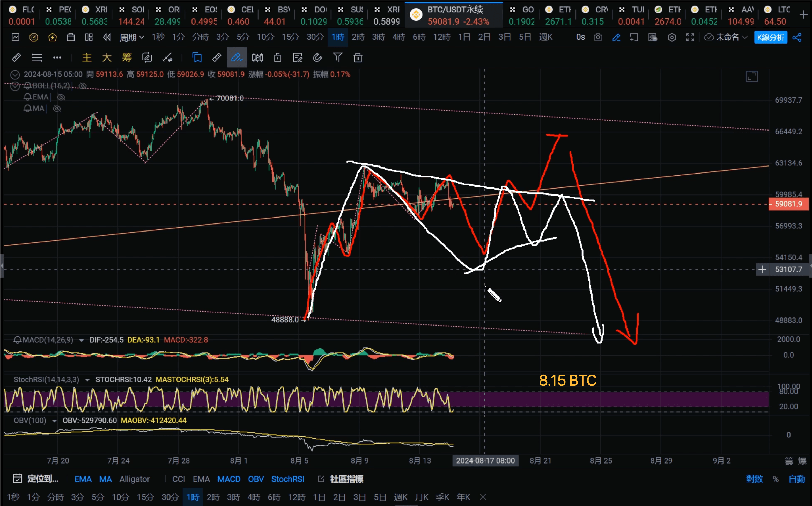Switch to the 1日 timeframe tab
Screen dimensions: 812x506
(464, 37)
